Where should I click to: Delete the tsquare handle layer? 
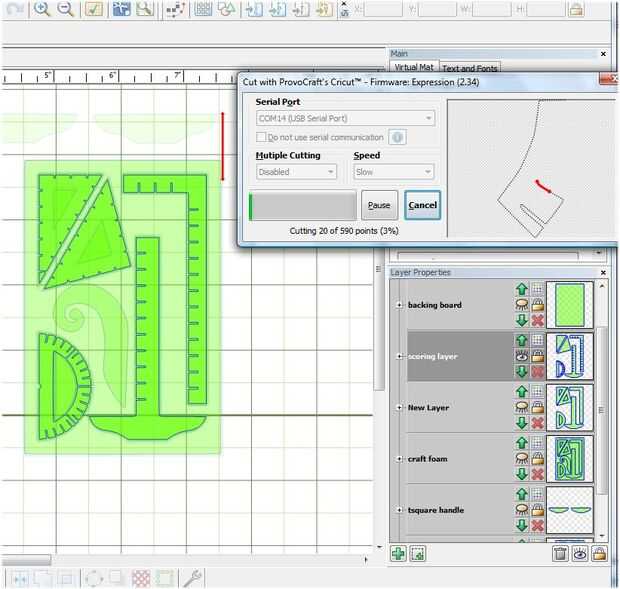pyautogui.click(x=537, y=525)
